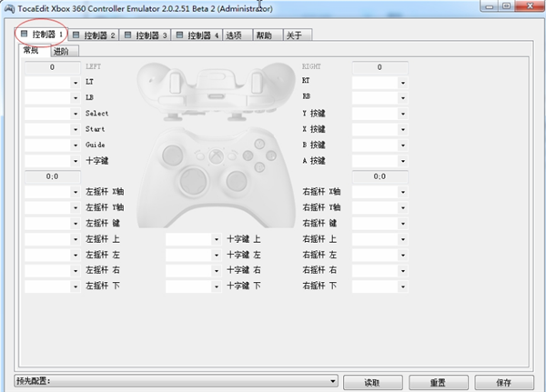546x392 pixels.
Task: Expand the RB mapping dropdown
Action: 379,98
